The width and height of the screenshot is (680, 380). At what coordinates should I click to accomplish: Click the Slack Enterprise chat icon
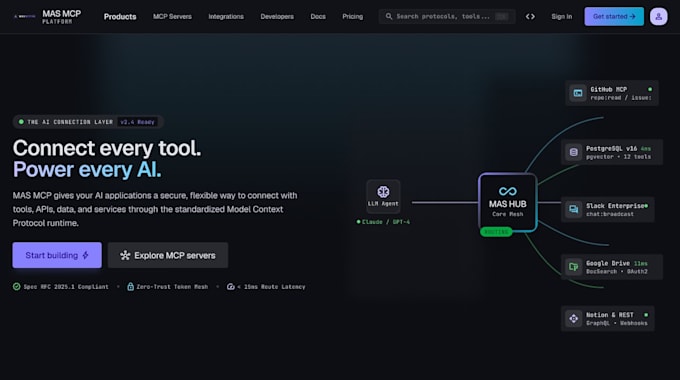573,209
